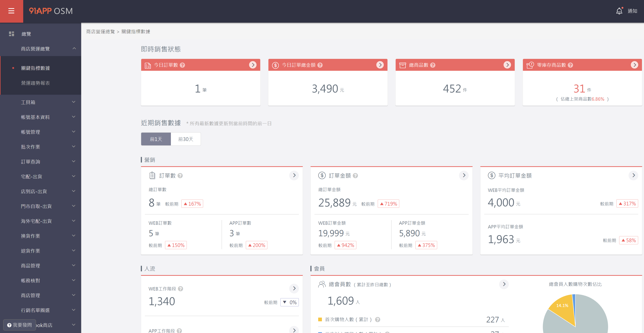Click arrow on 總商品數 card
Viewport: 644px width, 333px height.
[x=507, y=65]
